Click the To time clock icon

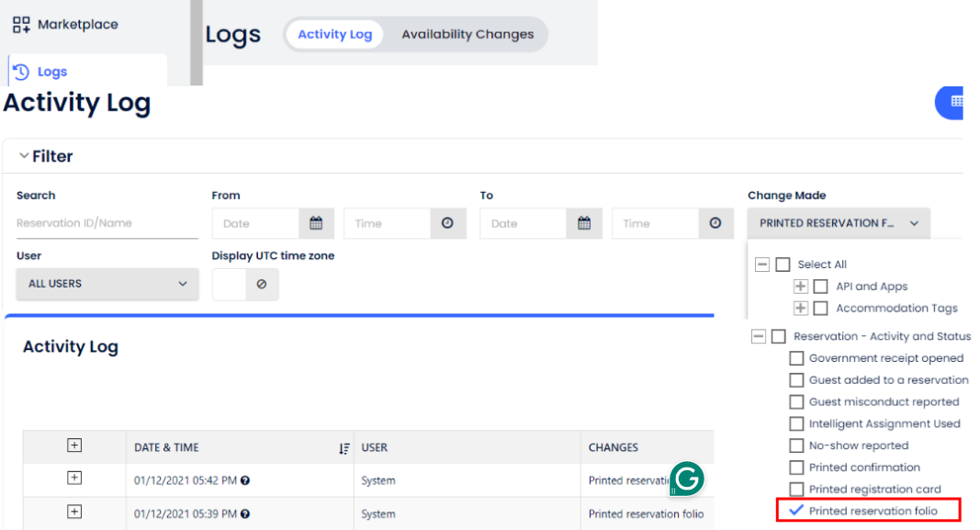click(715, 223)
